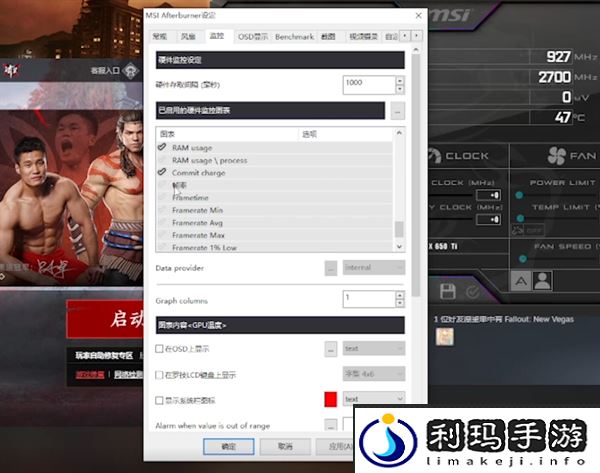Click the ellipsis button beside Alarm when value
The height and width of the screenshot is (473, 600).
point(331,425)
